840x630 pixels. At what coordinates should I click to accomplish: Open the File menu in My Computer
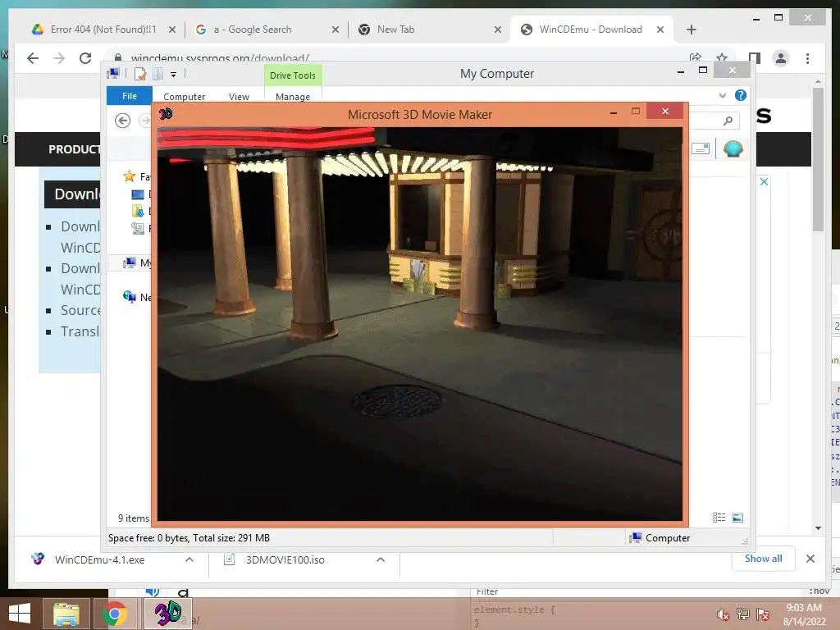coord(129,95)
